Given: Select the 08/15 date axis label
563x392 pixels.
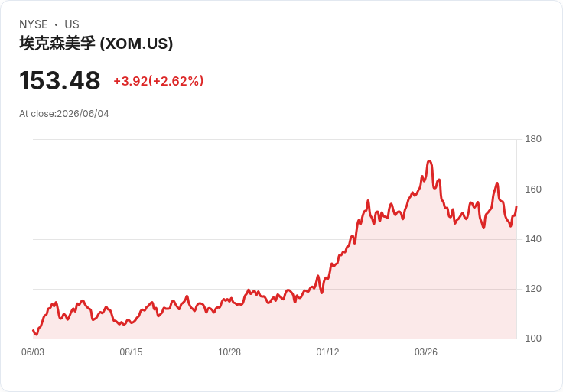Looking at the screenshot, I should click(131, 352).
